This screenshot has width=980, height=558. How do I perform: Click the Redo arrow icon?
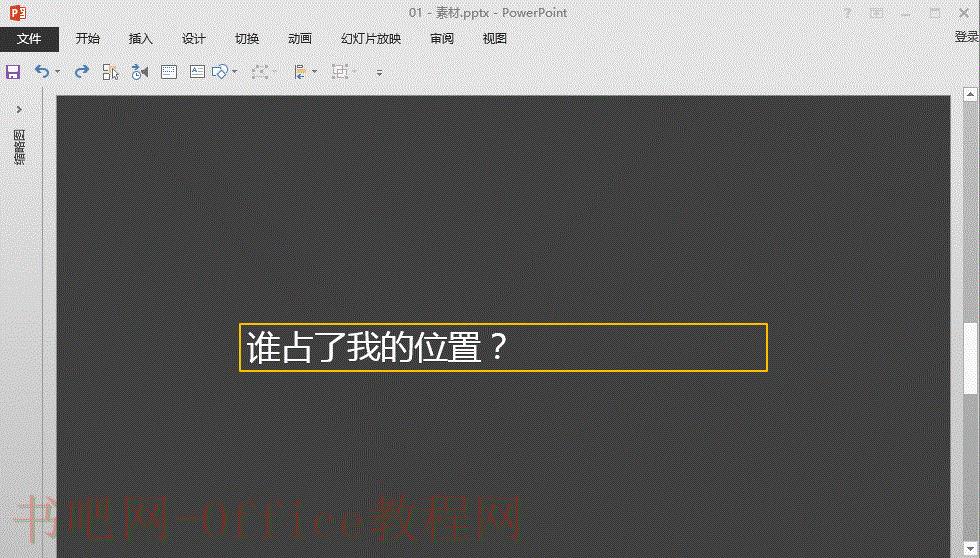coord(81,72)
